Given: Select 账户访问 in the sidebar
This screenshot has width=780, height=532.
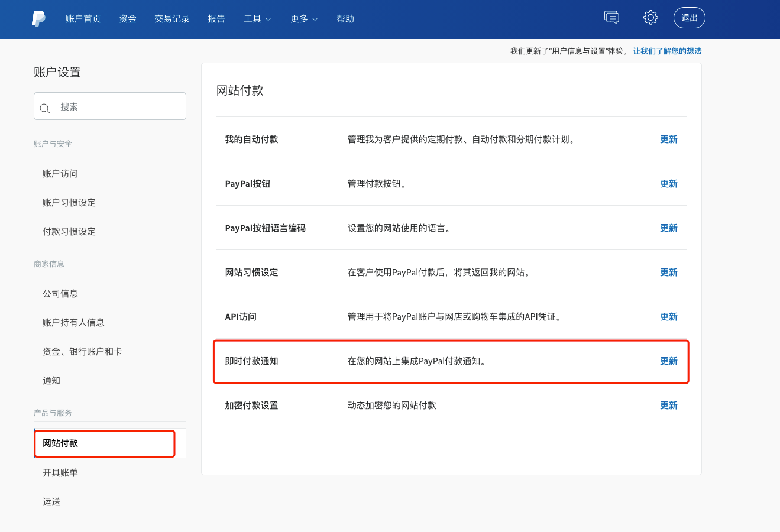Looking at the screenshot, I should pos(60,174).
